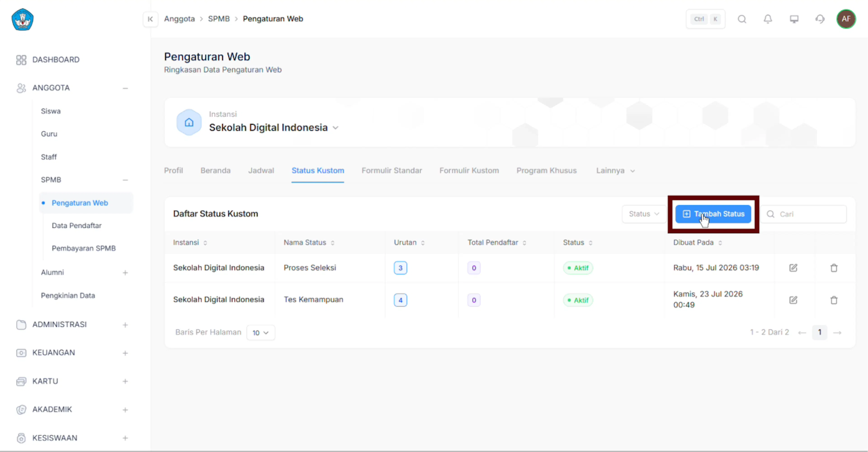The height and width of the screenshot is (452, 868).
Task: Collapse the sidebar with the arrow button
Action: click(x=150, y=19)
